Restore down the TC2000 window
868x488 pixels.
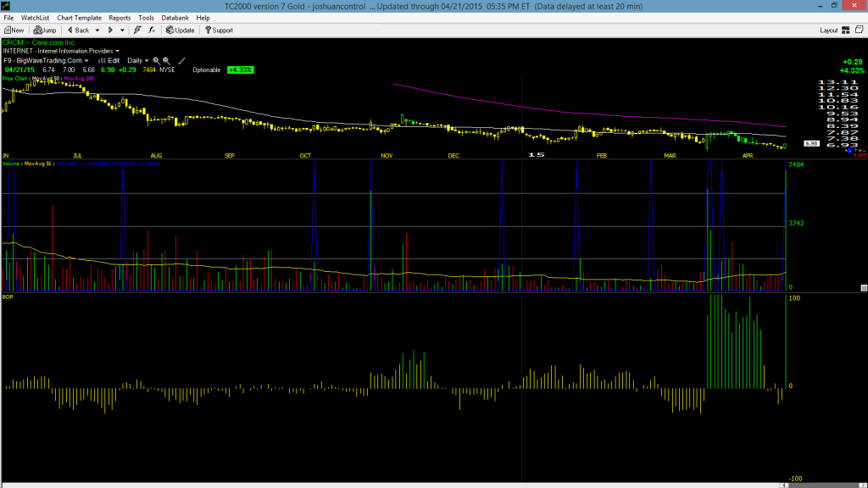coord(834,6)
